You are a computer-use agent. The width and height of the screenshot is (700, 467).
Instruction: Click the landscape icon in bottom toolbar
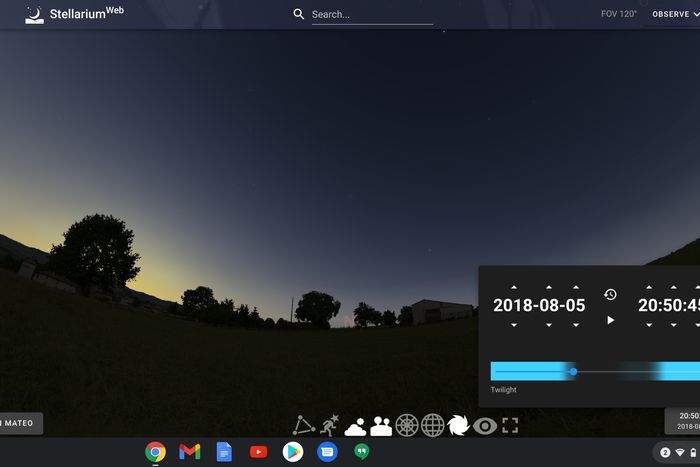point(381,426)
